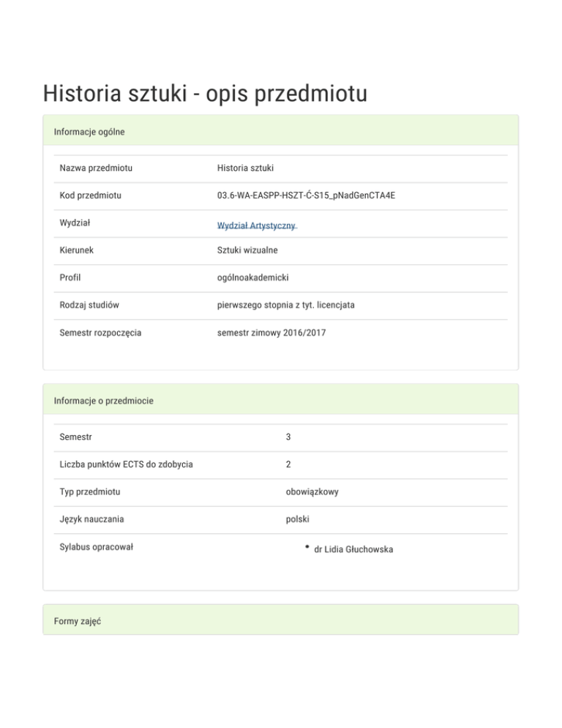Screen dimensions: 562x728
Task: Click the page title ending in opis przedmiotu
Action: pyautogui.click(x=205, y=94)
